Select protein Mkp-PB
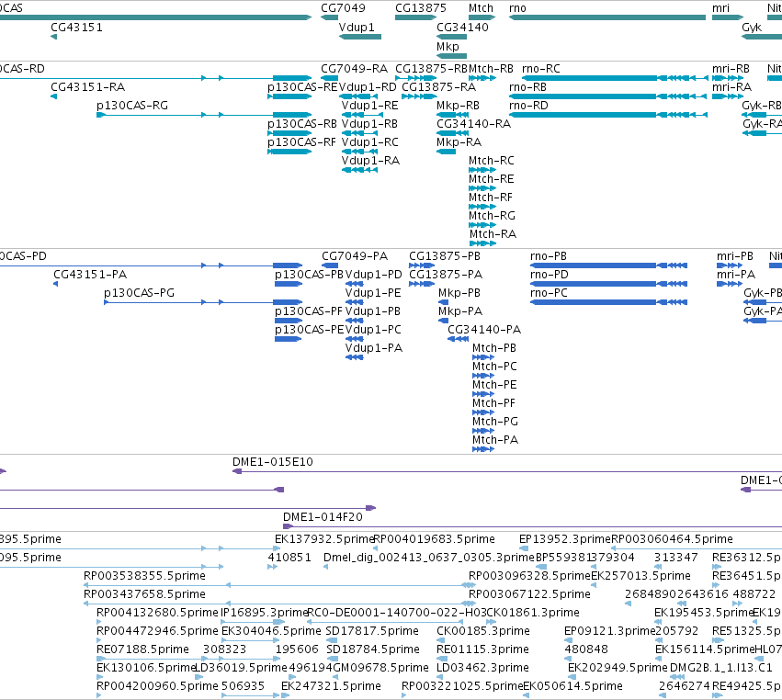This screenshot has height=700, width=782. [x=443, y=302]
